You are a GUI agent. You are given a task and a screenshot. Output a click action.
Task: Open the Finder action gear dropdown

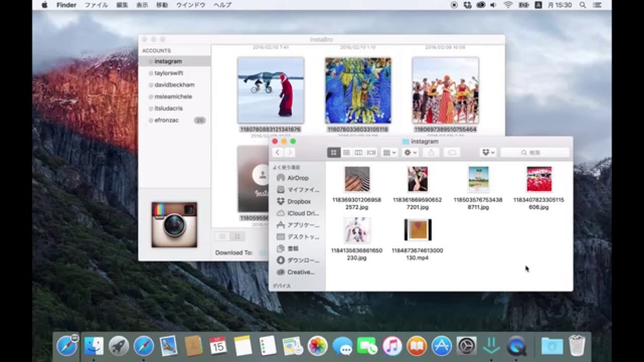coord(409,152)
